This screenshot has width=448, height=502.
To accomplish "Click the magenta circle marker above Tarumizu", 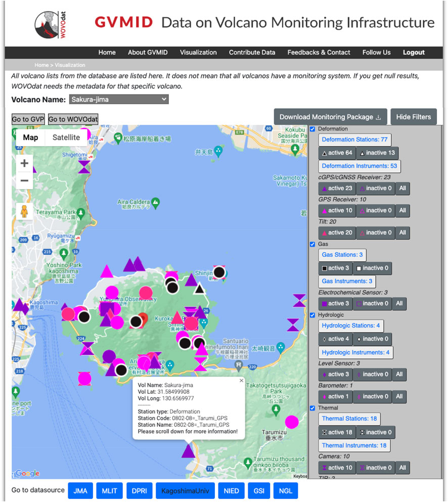I will [292, 422].
